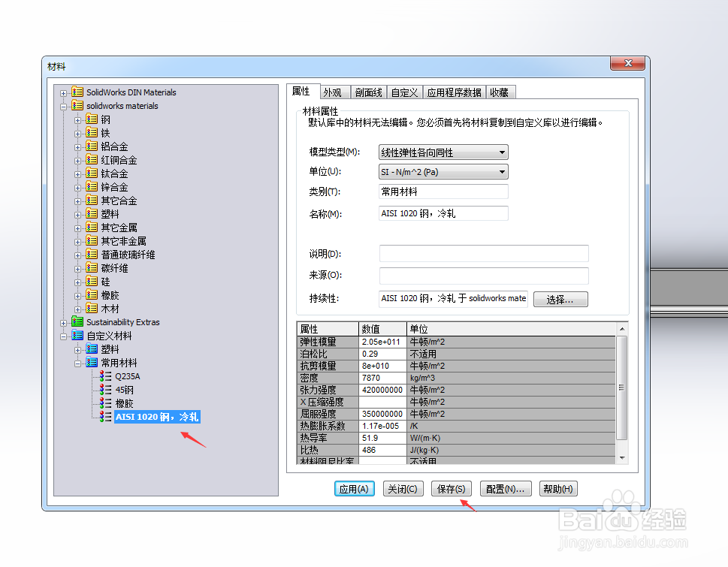Select the 45钢 tree item label

(x=125, y=390)
